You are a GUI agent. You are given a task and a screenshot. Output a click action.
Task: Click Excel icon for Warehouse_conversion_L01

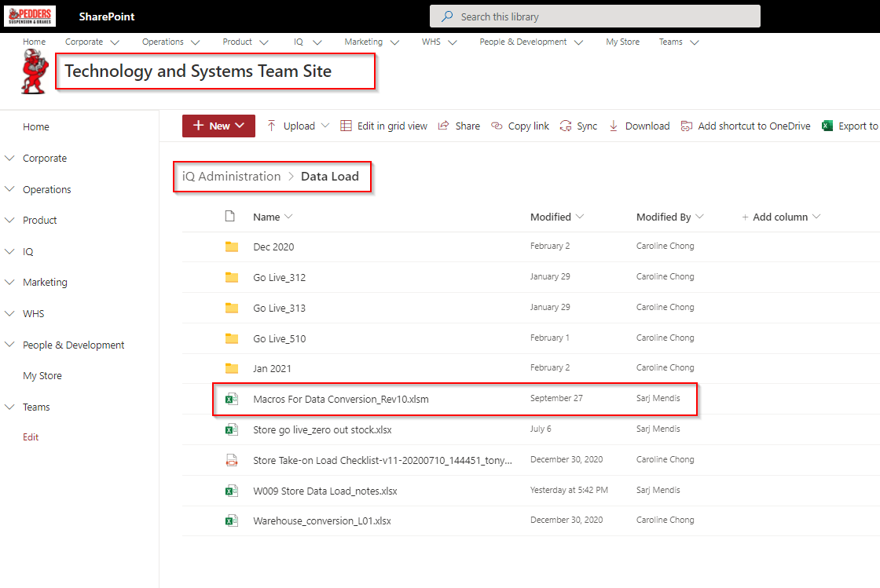[x=231, y=520]
